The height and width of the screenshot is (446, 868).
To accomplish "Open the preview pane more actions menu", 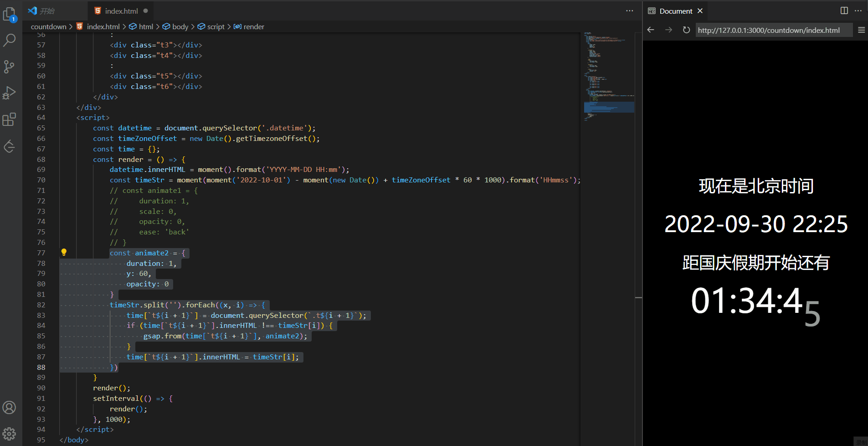I will pos(858,10).
